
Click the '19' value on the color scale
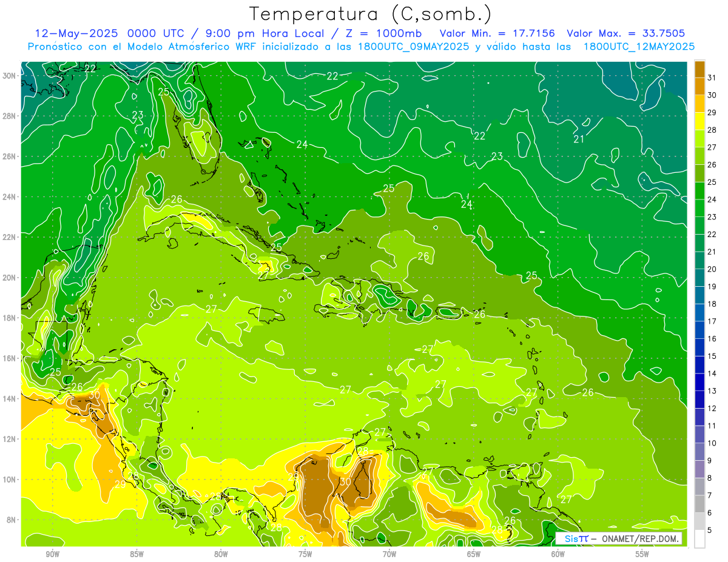pos(712,286)
